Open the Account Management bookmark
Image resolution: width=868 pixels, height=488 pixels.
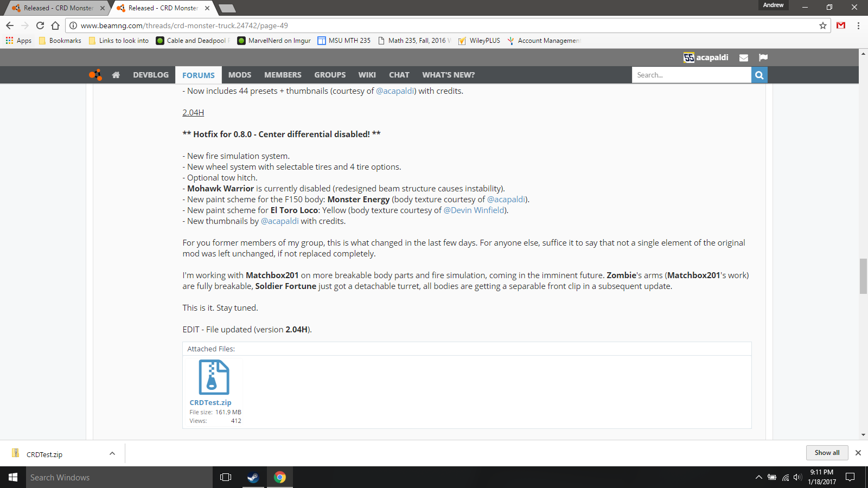[544, 41]
